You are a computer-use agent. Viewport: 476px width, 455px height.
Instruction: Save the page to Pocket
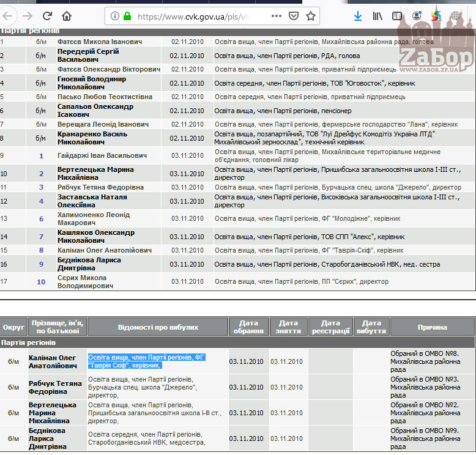coord(294,16)
